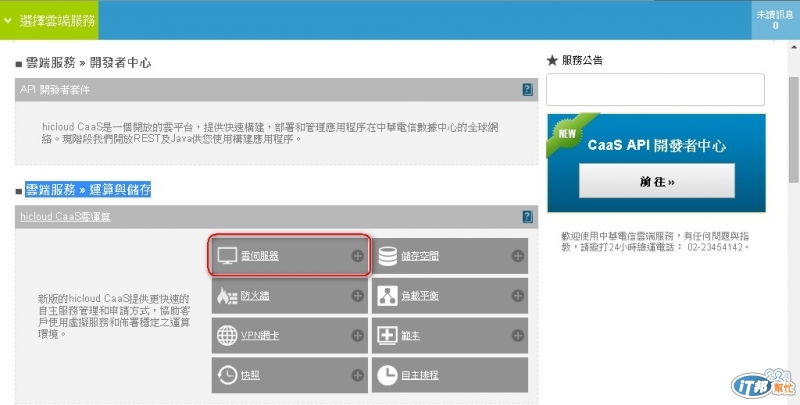Expand plus button on 防火牆 tile
Screen dimensions: 800x405
[x=358, y=296]
